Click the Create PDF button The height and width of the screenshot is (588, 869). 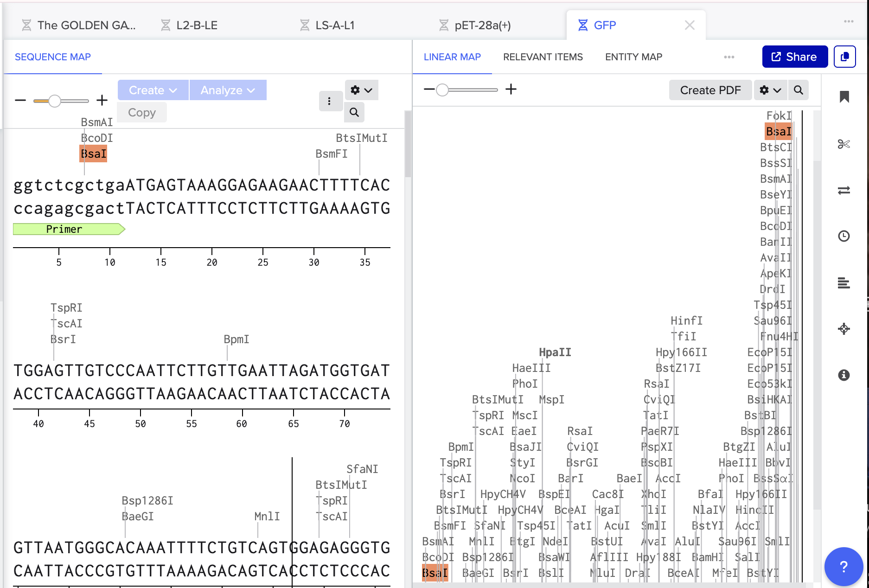pyautogui.click(x=710, y=90)
